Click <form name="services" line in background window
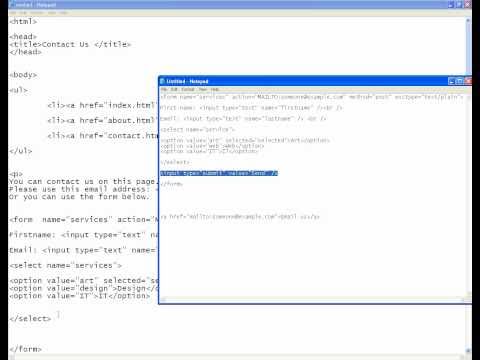Viewport: 480px width, 360px height. (x=84, y=220)
